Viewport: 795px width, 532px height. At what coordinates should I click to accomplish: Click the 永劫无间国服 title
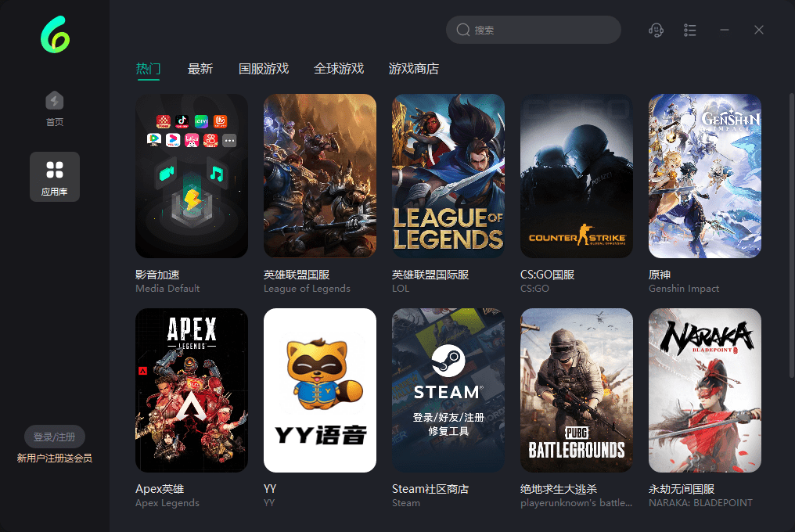pos(682,489)
